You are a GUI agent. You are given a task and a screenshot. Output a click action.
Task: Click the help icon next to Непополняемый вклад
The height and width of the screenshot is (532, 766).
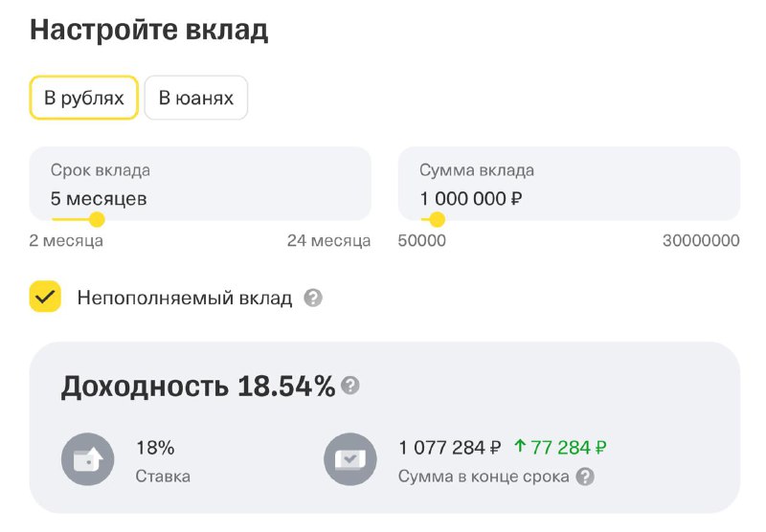313,298
